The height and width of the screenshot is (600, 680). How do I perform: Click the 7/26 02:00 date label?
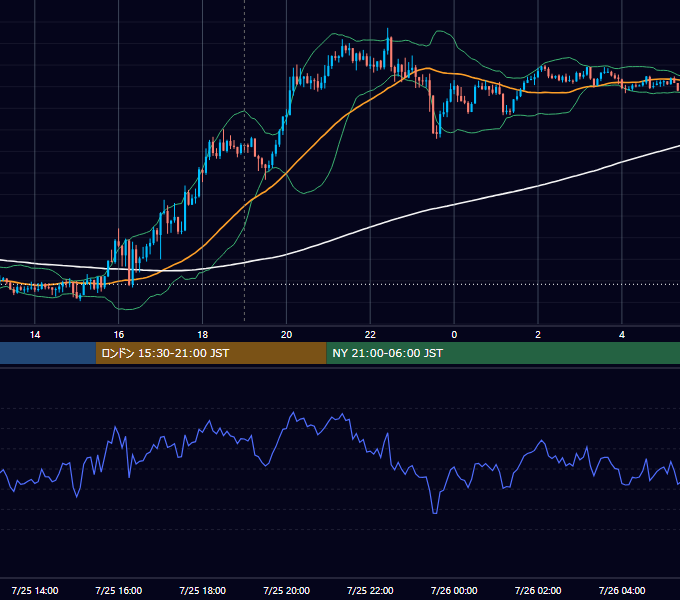[x=538, y=590]
